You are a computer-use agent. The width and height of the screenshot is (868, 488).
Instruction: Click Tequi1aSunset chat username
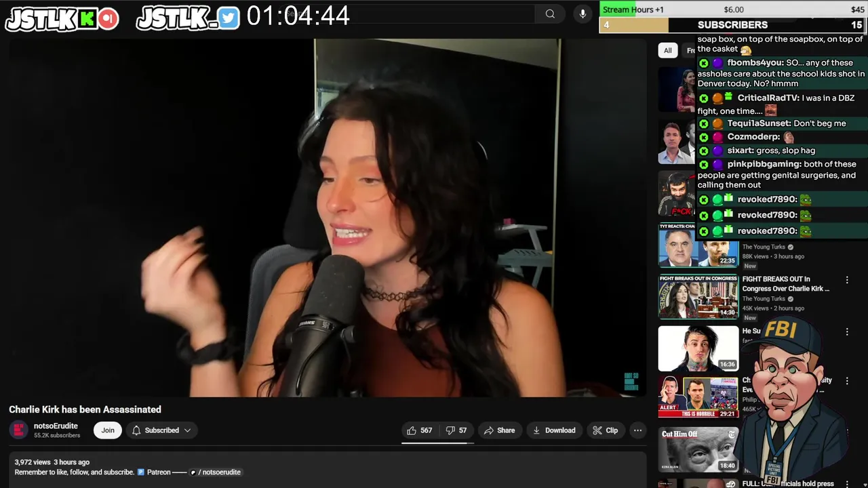[759, 123]
